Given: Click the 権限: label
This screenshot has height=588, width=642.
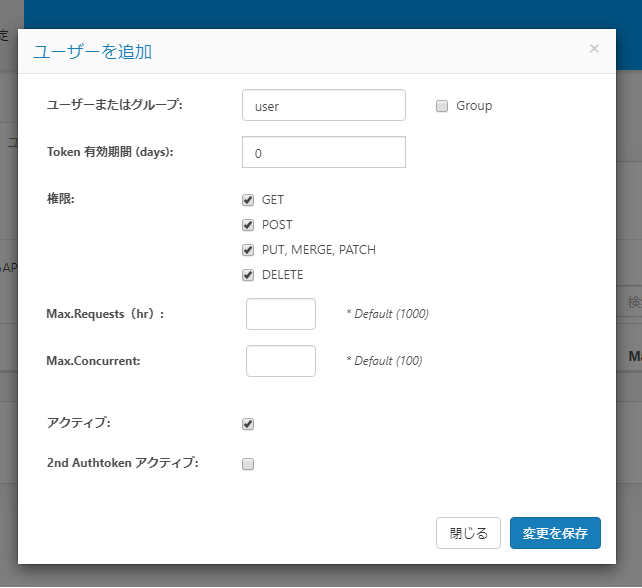Looking at the screenshot, I should (x=61, y=199).
